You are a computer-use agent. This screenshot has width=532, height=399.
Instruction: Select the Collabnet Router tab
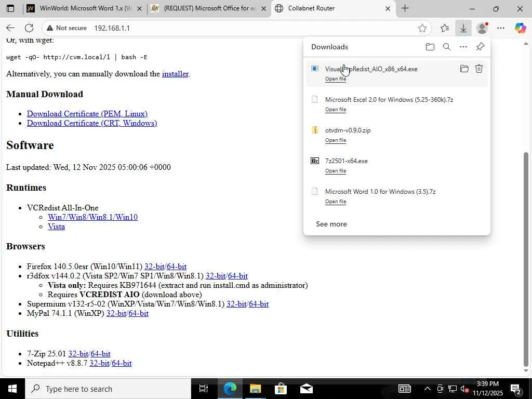(332, 8)
